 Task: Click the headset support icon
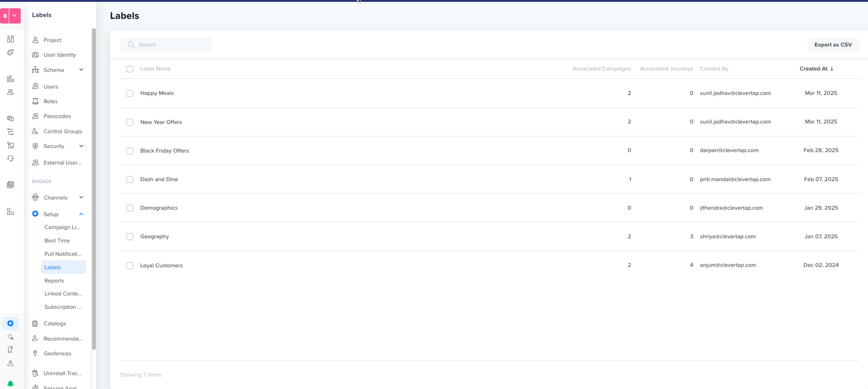pyautogui.click(x=10, y=158)
